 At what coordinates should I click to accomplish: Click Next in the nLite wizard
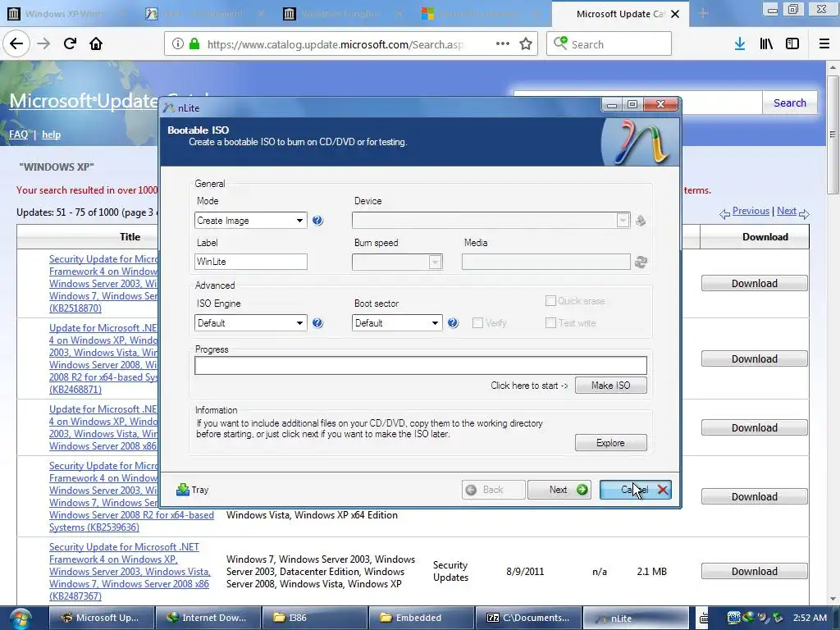(559, 490)
